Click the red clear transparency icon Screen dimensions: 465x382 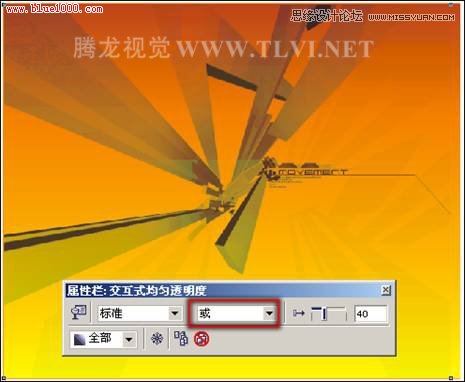(201, 339)
